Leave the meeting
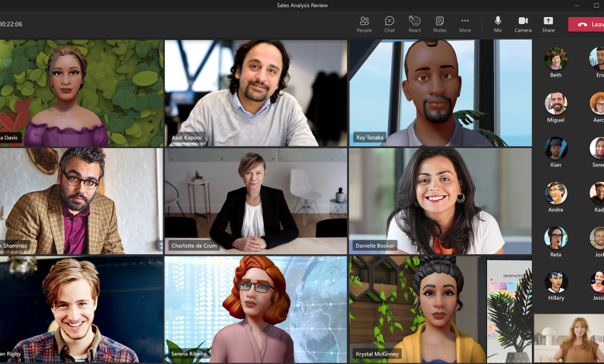The width and height of the screenshot is (604, 364). (586, 24)
